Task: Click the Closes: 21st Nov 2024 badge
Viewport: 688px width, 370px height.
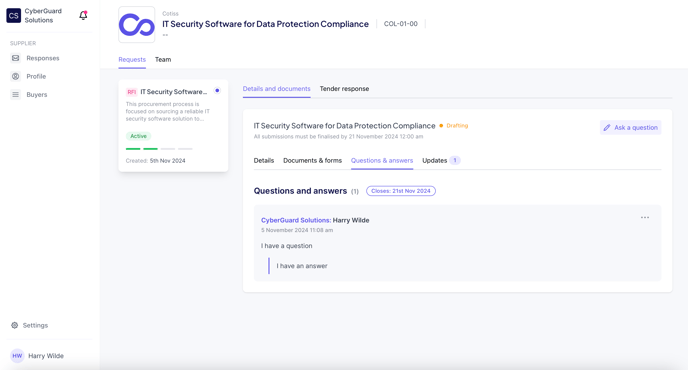Action: click(401, 191)
